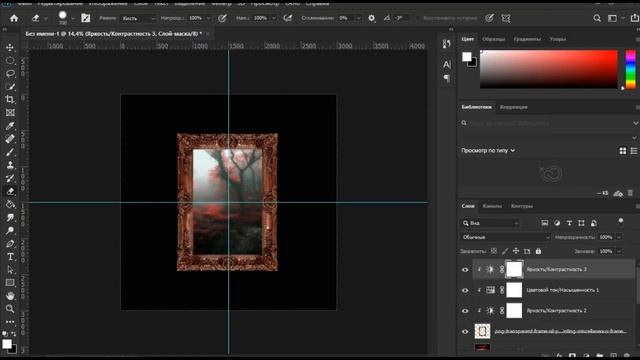This screenshot has width=640, height=360.
Task: Open the flow 100% slider dropdown
Action: point(273,18)
